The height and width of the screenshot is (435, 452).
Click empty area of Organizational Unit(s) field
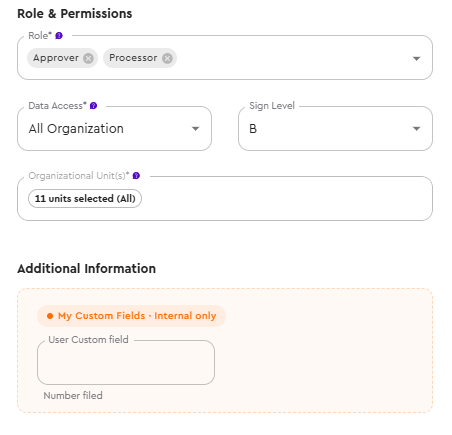(x=287, y=199)
